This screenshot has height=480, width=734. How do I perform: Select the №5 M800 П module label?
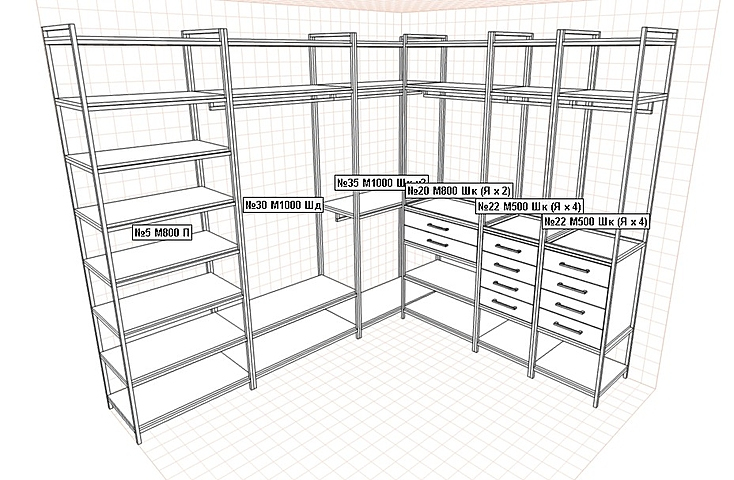[162, 232]
